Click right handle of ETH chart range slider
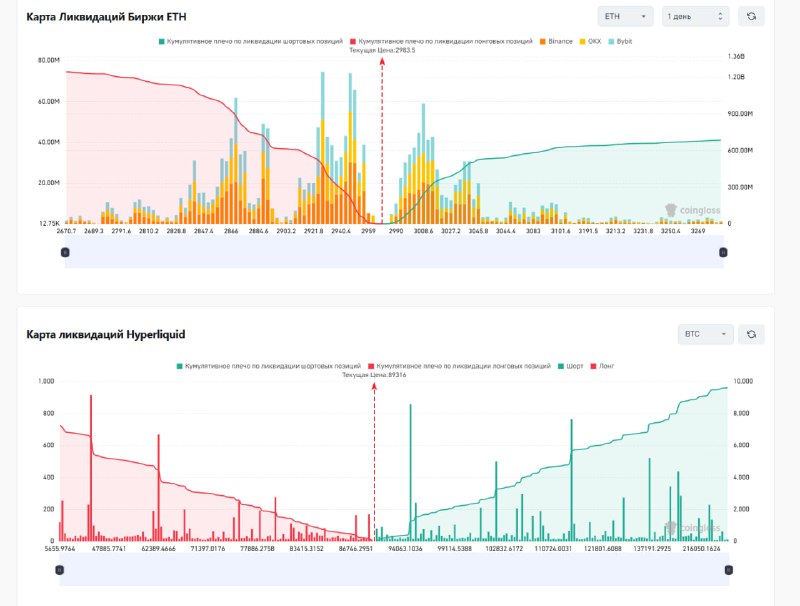This screenshot has width=800, height=606. pos(722,254)
